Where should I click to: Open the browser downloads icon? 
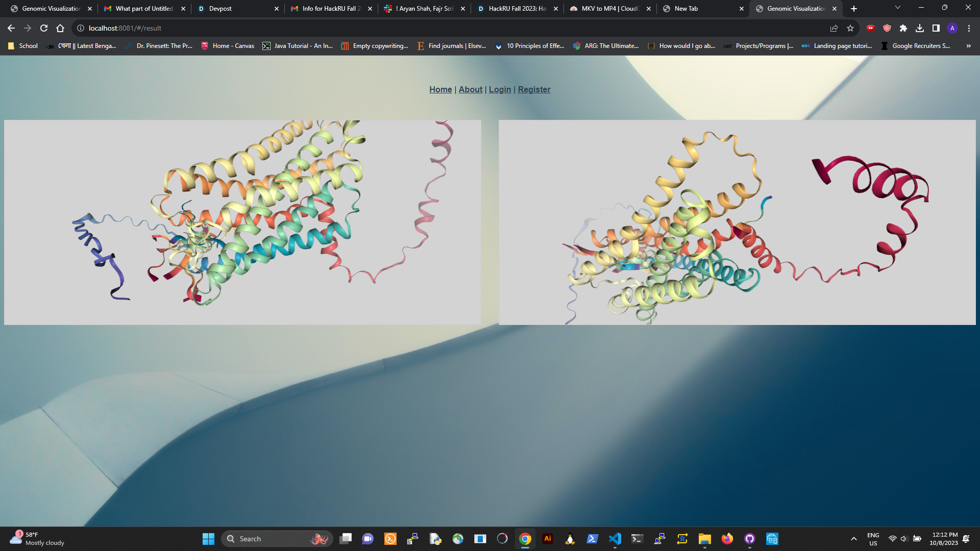click(920, 28)
